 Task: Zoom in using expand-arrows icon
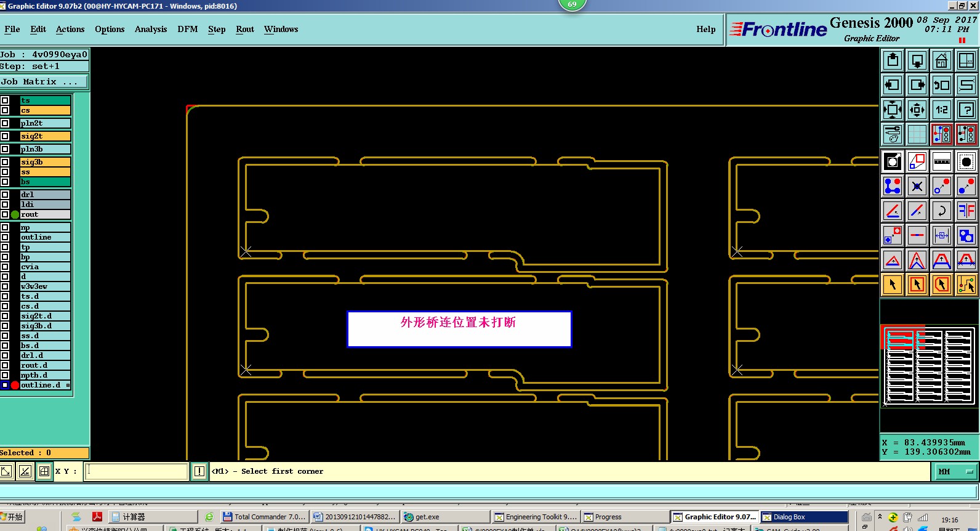tap(893, 110)
